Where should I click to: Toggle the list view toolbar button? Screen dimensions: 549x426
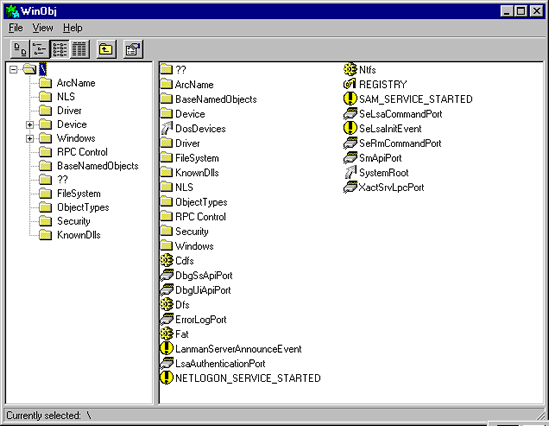60,49
